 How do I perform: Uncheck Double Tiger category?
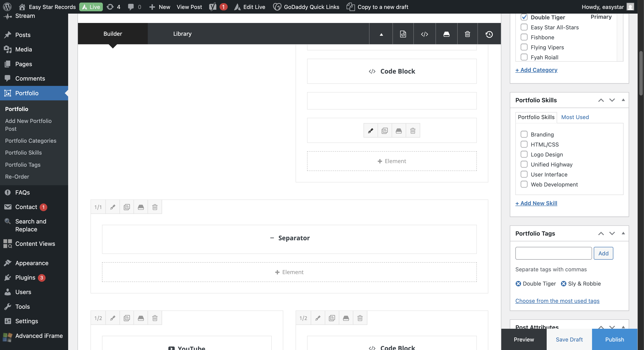pos(524,17)
